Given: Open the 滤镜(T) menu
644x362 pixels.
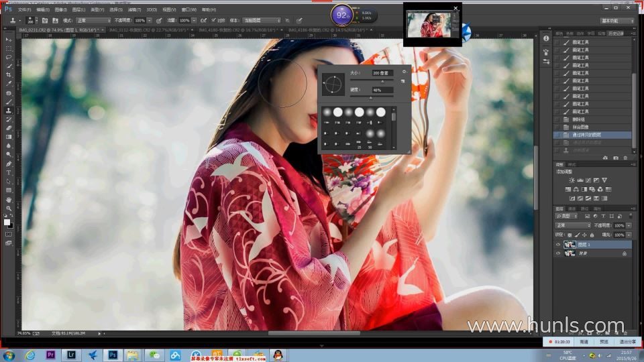Looking at the screenshot, I should coord(134,9).
